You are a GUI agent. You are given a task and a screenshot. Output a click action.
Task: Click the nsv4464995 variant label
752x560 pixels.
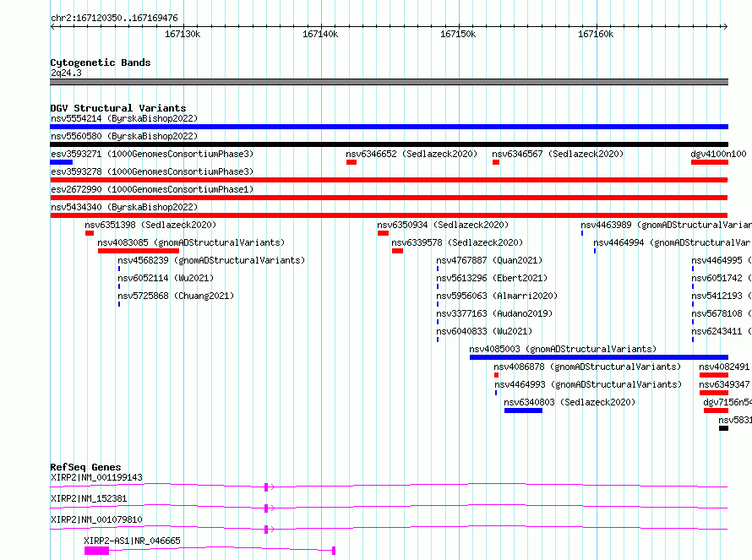[x=722, y=260]
